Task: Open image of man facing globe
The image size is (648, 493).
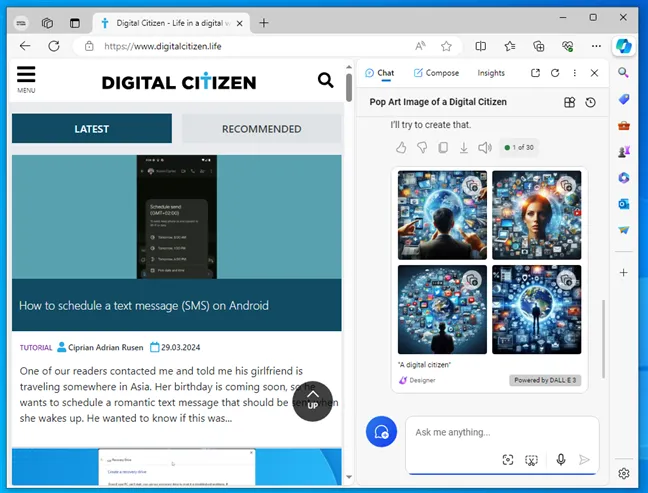Action: tap(442, 215)
